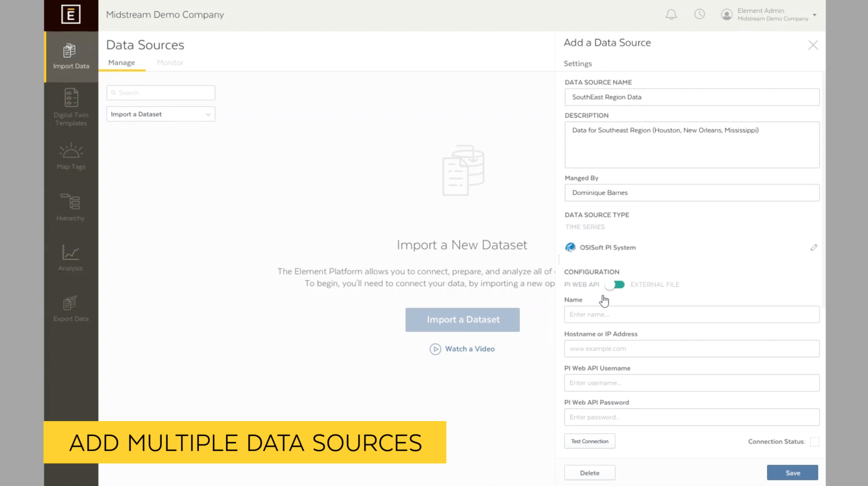Expand the Element Admin account menu

tap(815, 15)
